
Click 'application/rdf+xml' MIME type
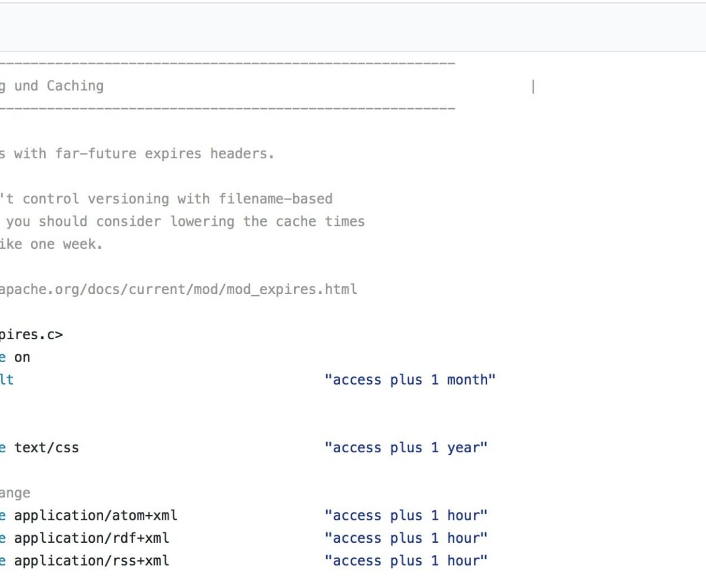click(x=92, y=538)
